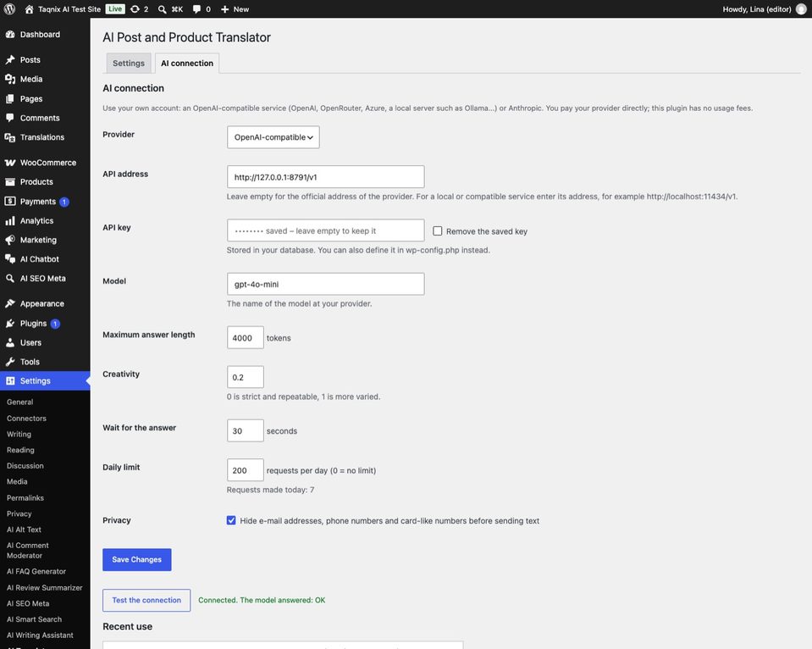Open the Provider dropdown
812x649 pixels.
[x=273, y=137]
